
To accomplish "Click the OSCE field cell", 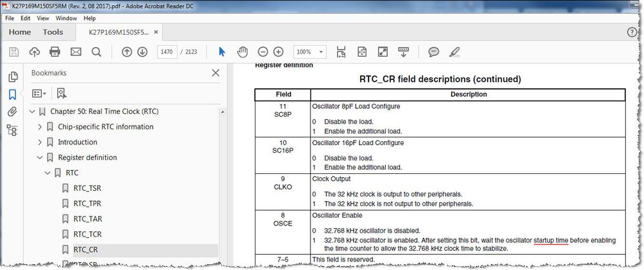I will click(283, 232).
